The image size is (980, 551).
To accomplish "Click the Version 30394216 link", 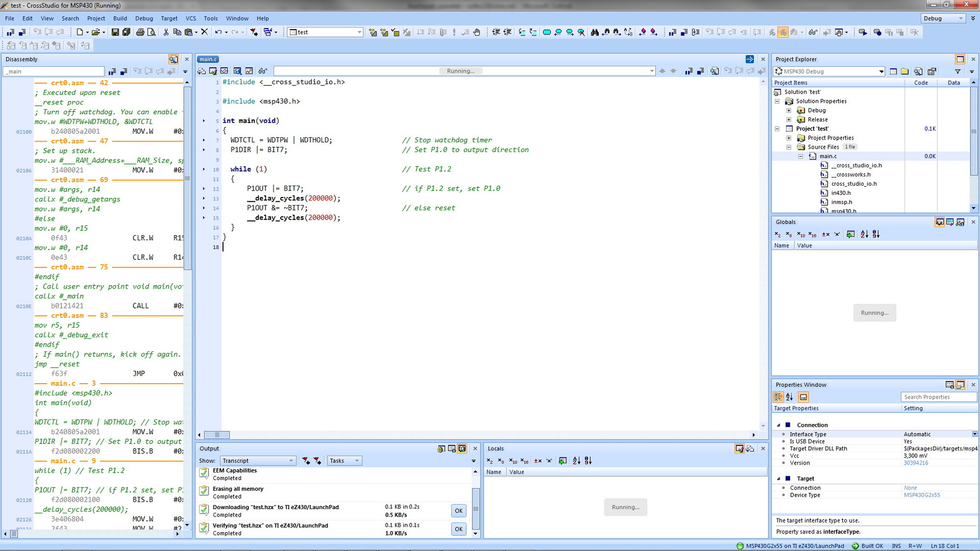I will tap(916, 463).
